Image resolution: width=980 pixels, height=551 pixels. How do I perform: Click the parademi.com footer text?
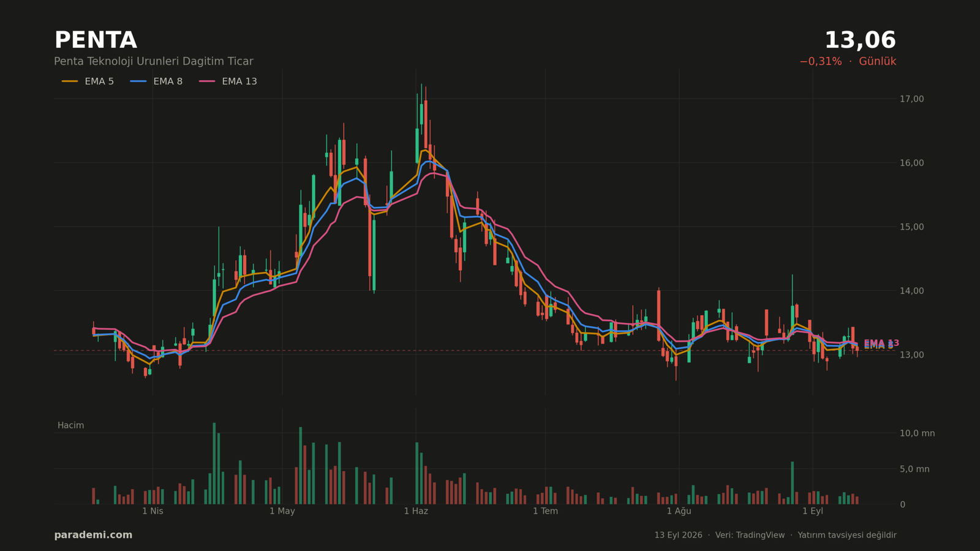tap(93, 535)
